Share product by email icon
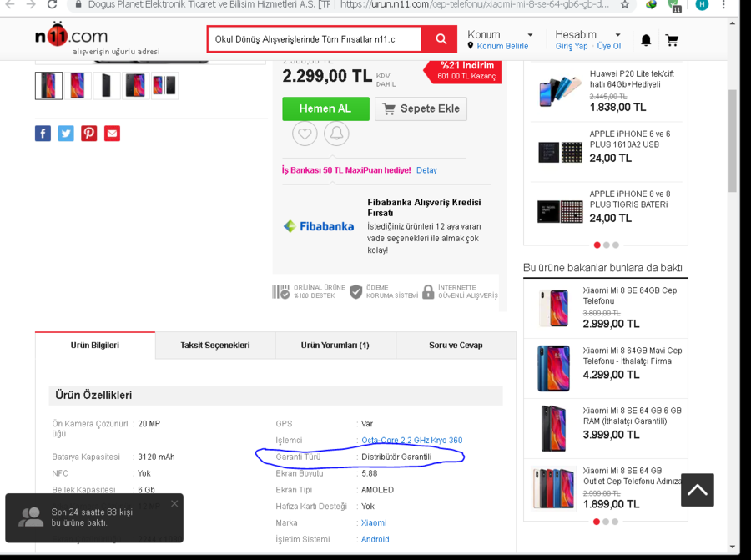Screen dimensions: 751x560 112,134
